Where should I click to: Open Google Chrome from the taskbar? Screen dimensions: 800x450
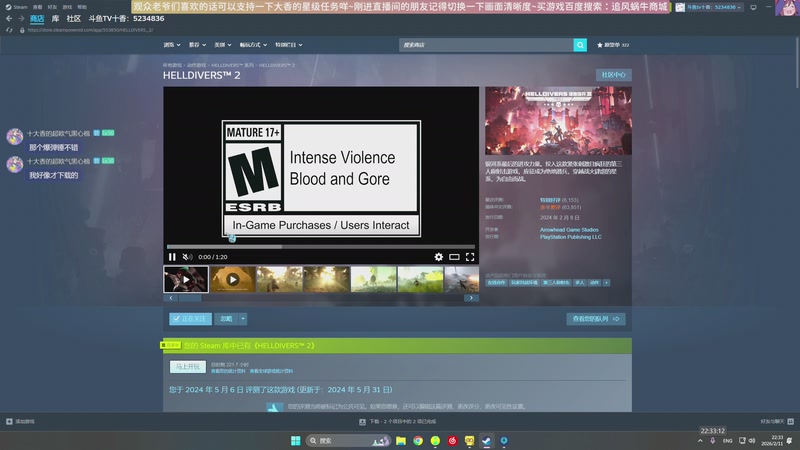point(418,441)
